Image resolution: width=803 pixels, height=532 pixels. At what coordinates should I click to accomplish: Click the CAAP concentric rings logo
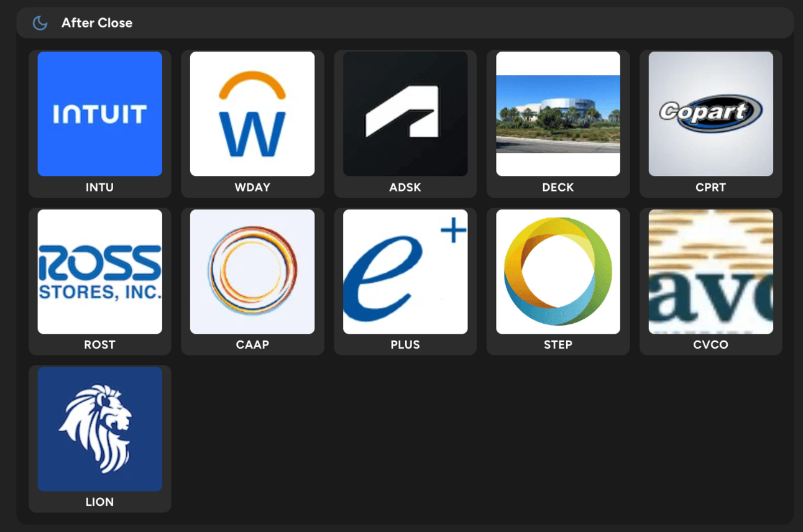[252, 272]
